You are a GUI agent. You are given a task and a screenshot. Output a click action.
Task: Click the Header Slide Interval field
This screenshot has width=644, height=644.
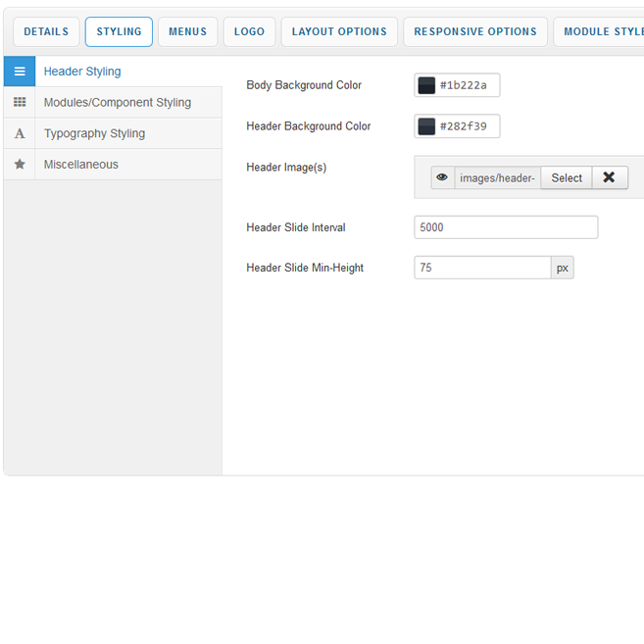(506, 227)
